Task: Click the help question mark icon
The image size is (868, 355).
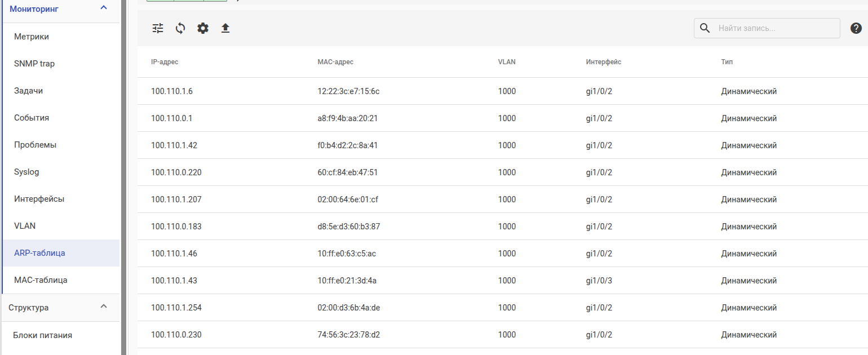Action: (856, 28)
